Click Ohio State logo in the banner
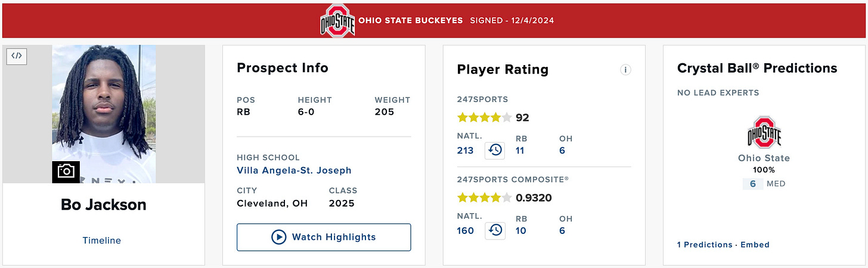Viewport: 868px width, 268px height. [337, 20]
